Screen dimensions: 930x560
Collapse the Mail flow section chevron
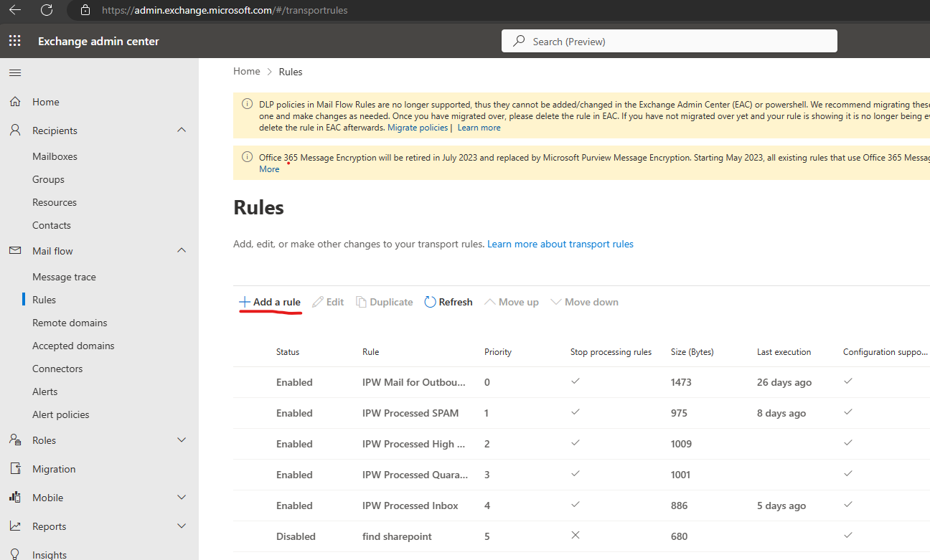pyautogui.click(x=182, y=250)
